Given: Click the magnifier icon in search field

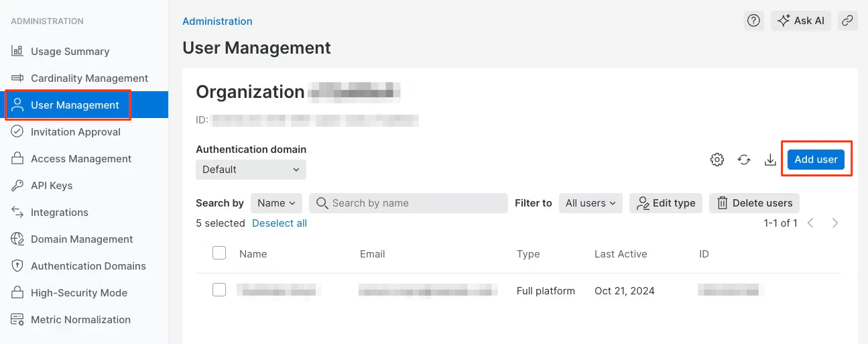Looking at the screenshot, I should point(322,203).
